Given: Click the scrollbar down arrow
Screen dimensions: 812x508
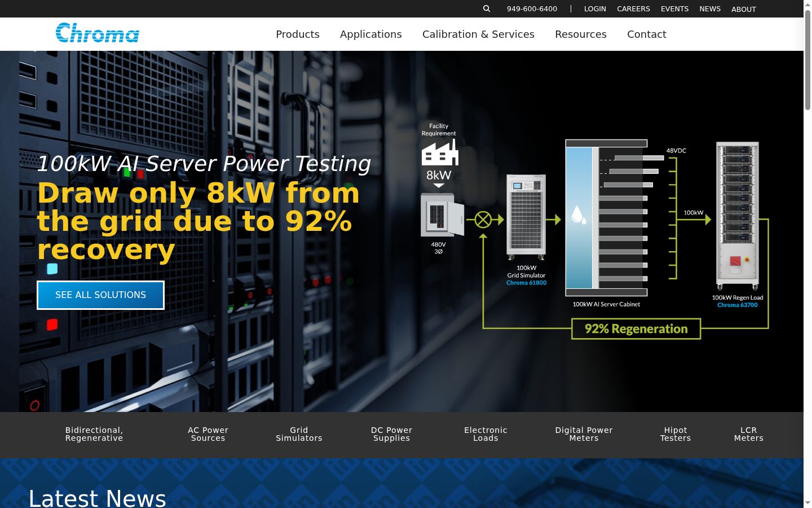Looking at the screenshot, I should (807, 503).
